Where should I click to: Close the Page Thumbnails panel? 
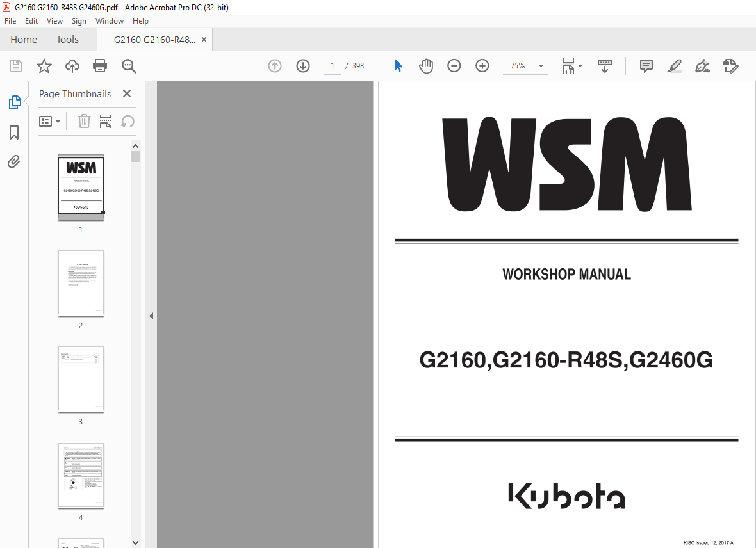[127, 93]
